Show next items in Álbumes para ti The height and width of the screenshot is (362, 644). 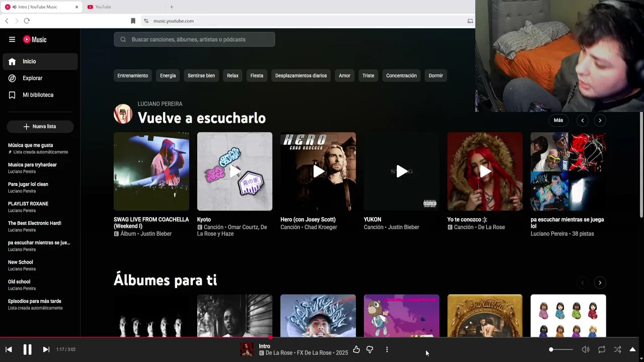coord(600,283)
